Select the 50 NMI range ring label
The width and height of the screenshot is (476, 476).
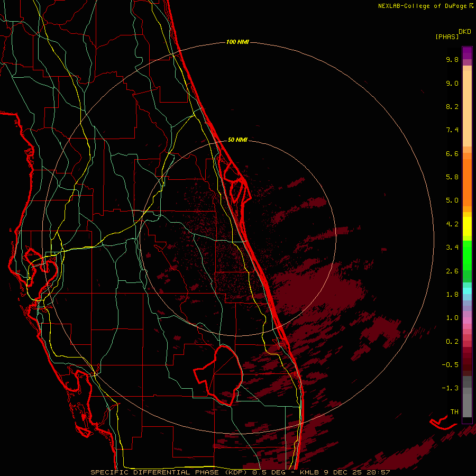pyautogui.click(x=237, y=140)
